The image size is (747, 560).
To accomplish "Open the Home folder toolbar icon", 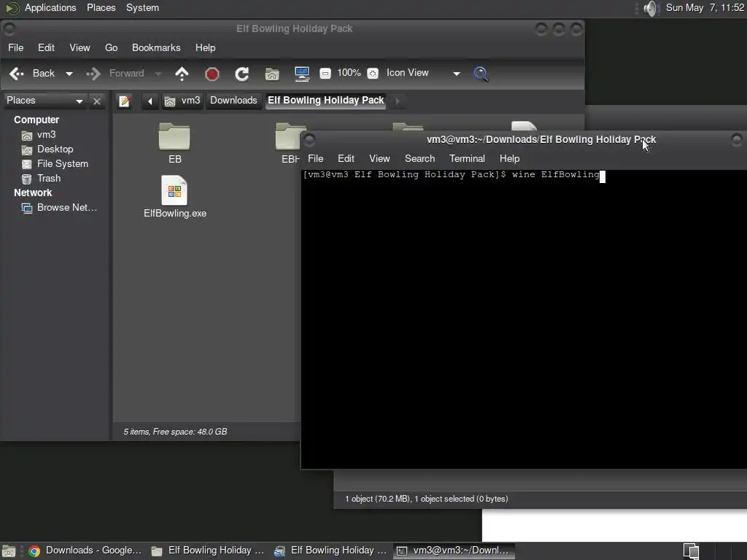I will click(272, 74).
